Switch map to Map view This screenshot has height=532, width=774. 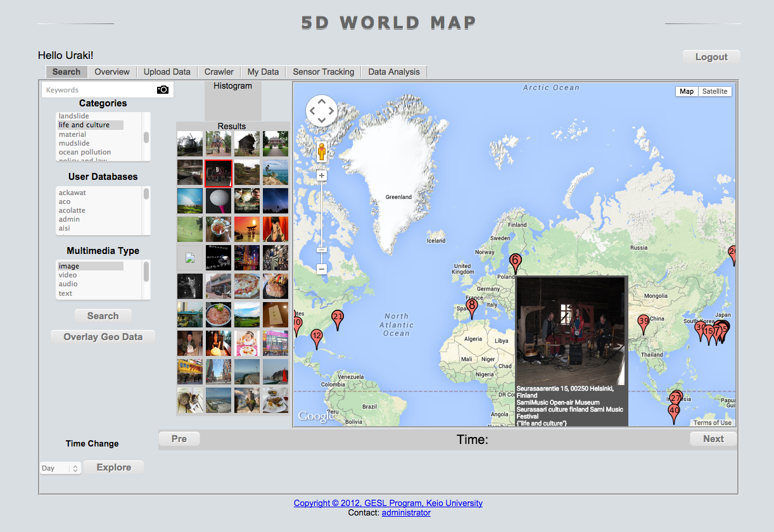[687, 91]
